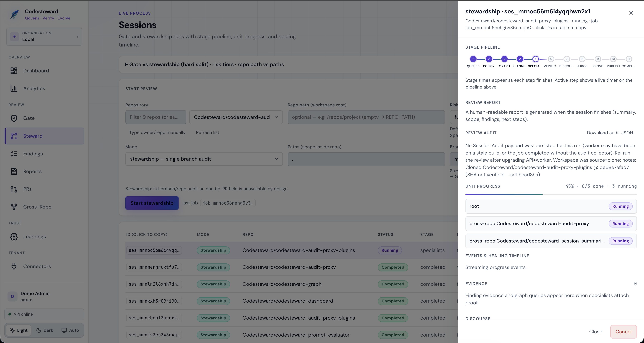
Task: Click the Reports document icon
Action: pyautogui.click(x=14, y=171)
